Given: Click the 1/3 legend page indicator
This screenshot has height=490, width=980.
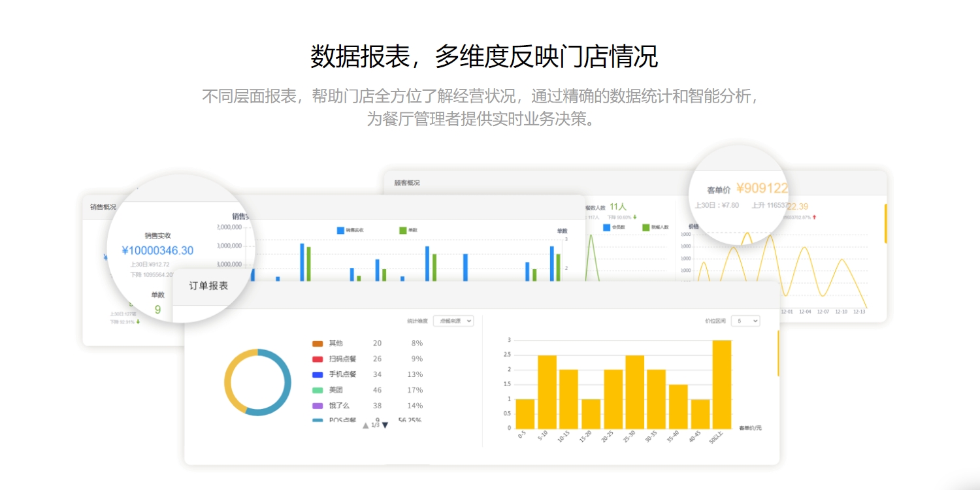Looking at the screenshot, I should point(375,425).
